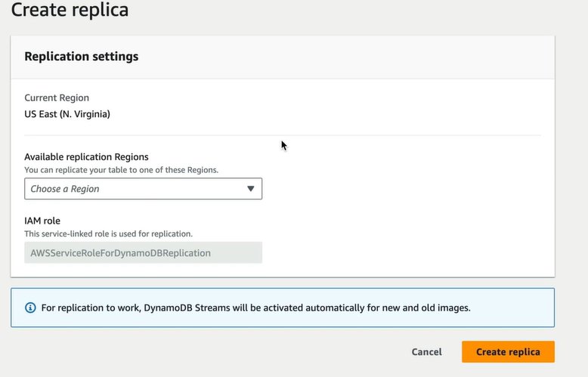Click the info icon in the Streams notice
The image size is (588, 377).
click(30, 307)
